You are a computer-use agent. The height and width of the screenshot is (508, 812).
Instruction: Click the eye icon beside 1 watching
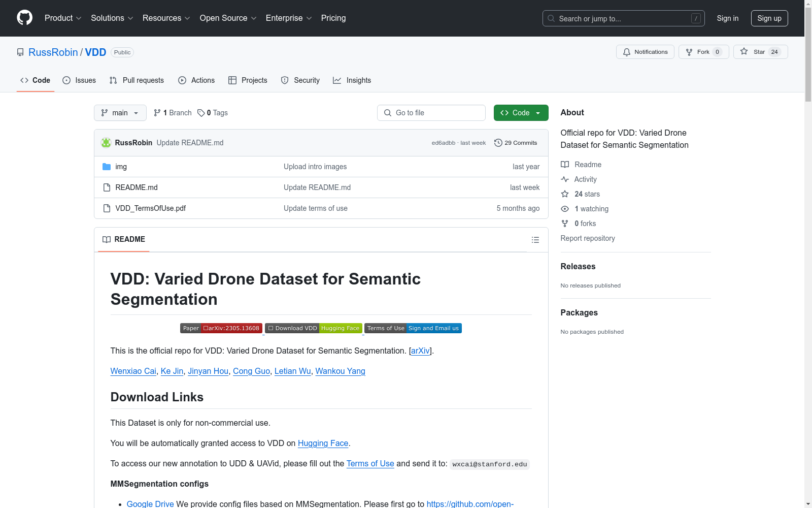point(565,209)
